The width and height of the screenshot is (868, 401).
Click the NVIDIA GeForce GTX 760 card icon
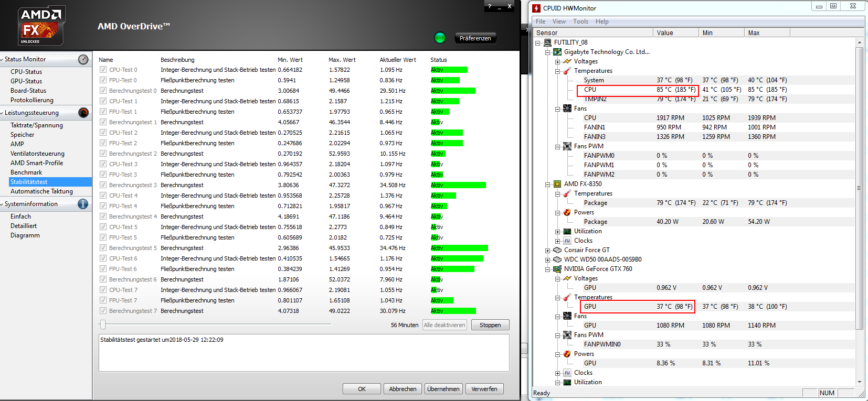pos(558,269)
